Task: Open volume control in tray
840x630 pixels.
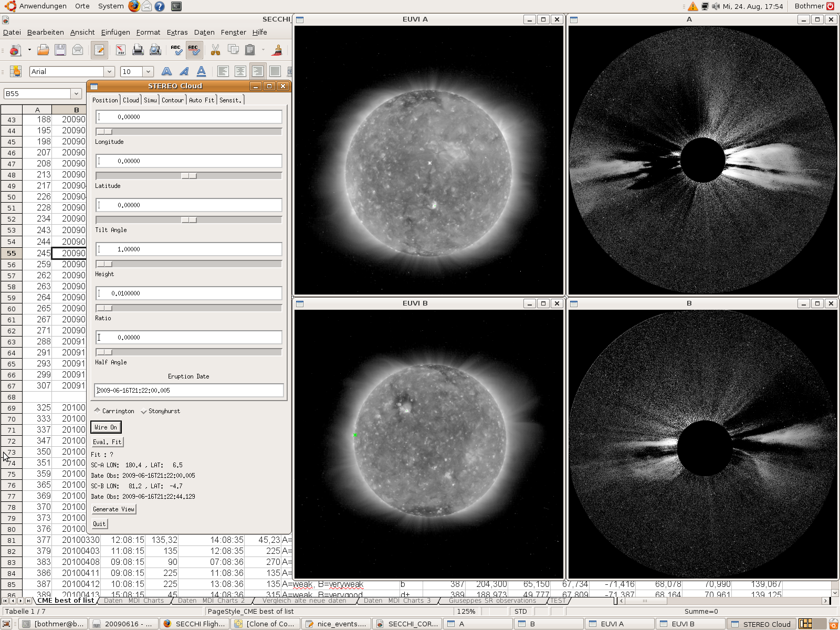Action: click(x=716, y=6)
